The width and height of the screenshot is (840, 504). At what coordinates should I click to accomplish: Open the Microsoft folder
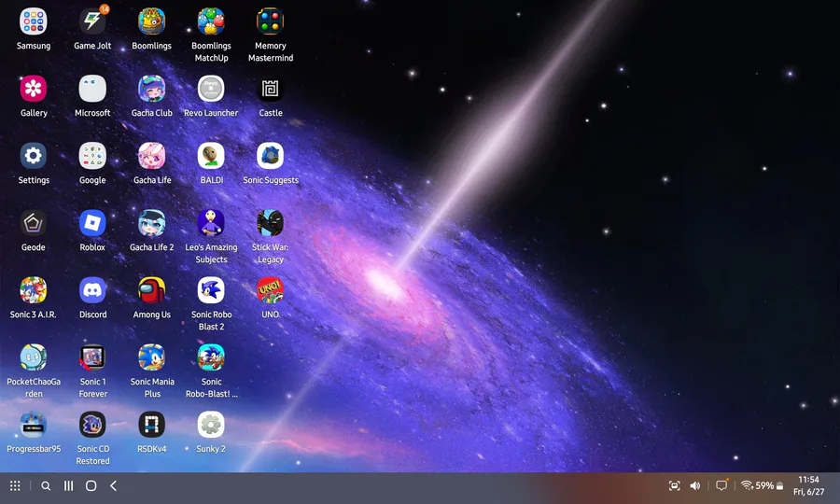(x=92, y=89)
